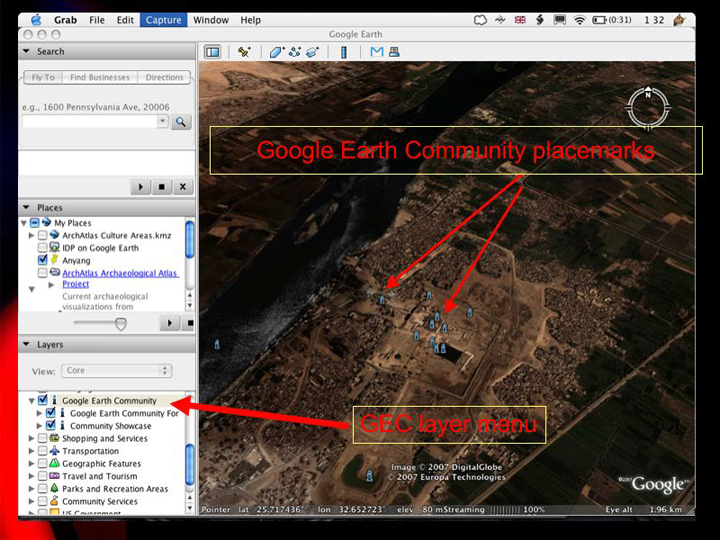Open the Window menu
The image size is (720, 540).
pos(211,20)
